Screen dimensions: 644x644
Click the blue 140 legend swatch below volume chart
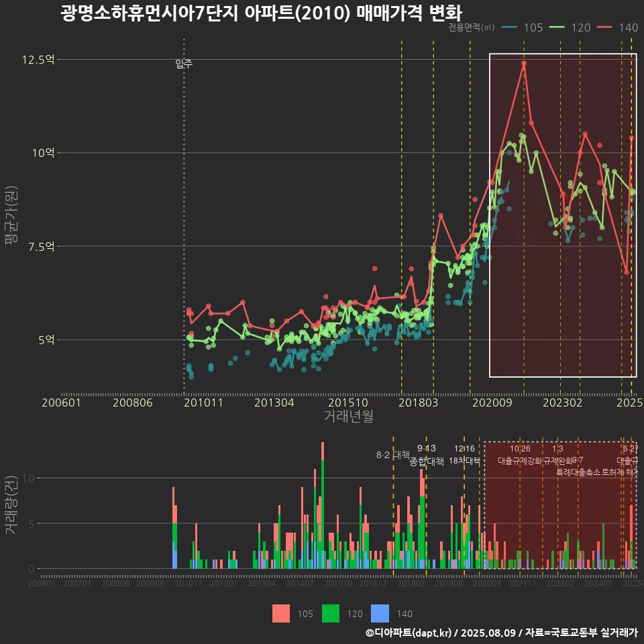point(380,614)
